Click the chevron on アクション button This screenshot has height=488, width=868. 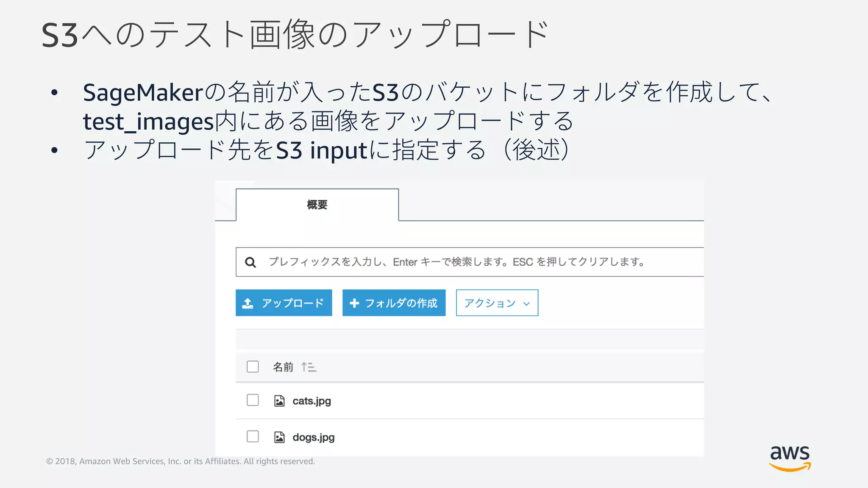(x=526, y=304)
